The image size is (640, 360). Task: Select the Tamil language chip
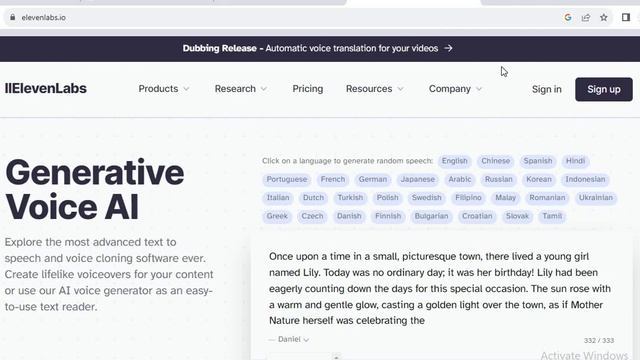[x=552, y=216]
